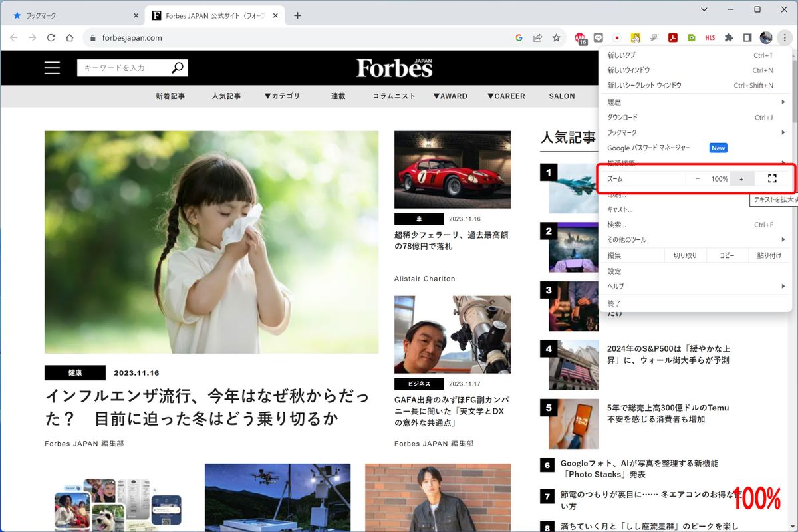
Task: Open the ▼AWARD dropdown in site navigation
Action: 450,96
